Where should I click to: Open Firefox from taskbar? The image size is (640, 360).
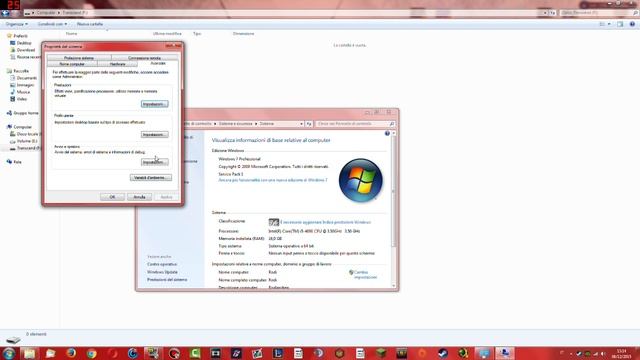click(71, 353)
